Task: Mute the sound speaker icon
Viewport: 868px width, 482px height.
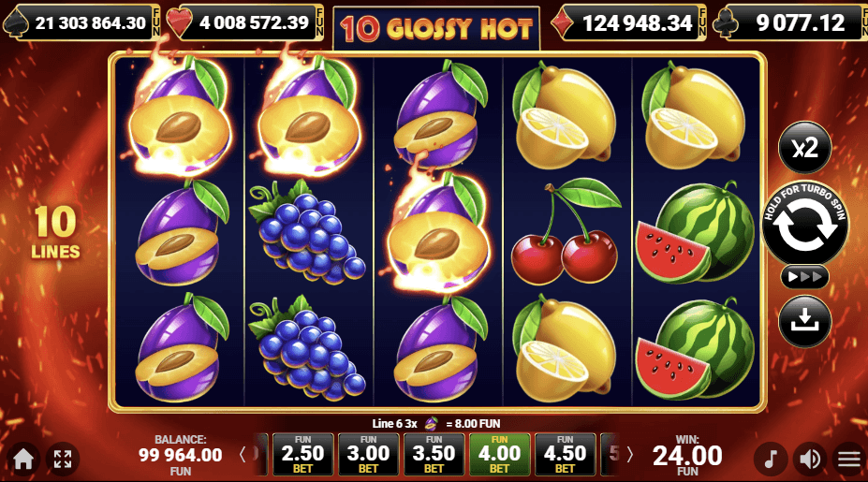Action: (x=810, y=459)
